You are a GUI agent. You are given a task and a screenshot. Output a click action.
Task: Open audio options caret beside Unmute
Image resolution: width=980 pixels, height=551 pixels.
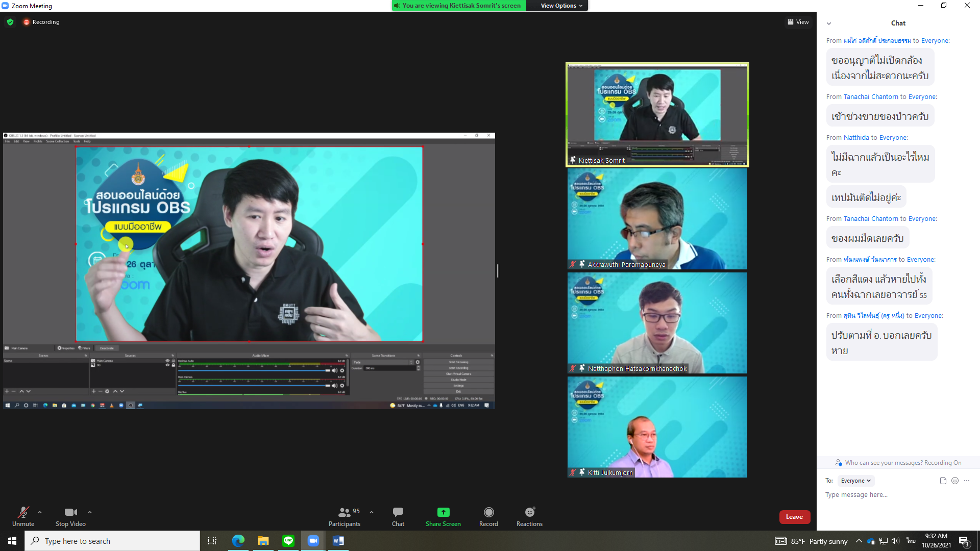pyautogui.click(x=40, y=512)
